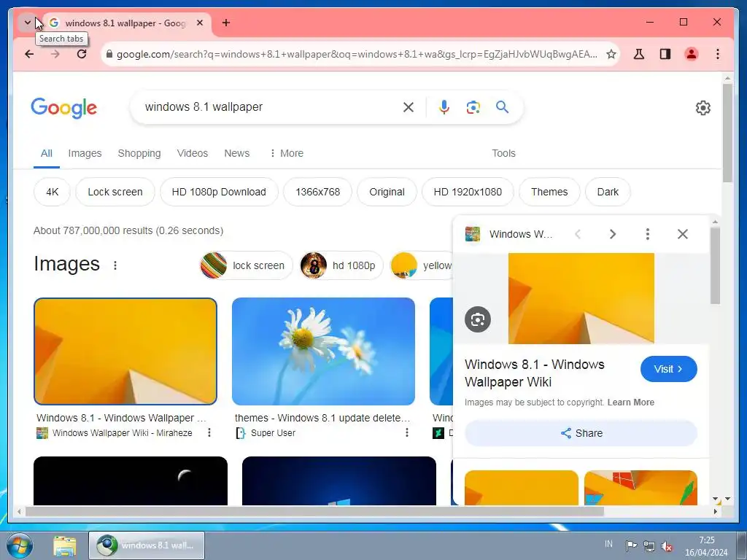Open Chrome Labs flask icon

click(639, 54)
